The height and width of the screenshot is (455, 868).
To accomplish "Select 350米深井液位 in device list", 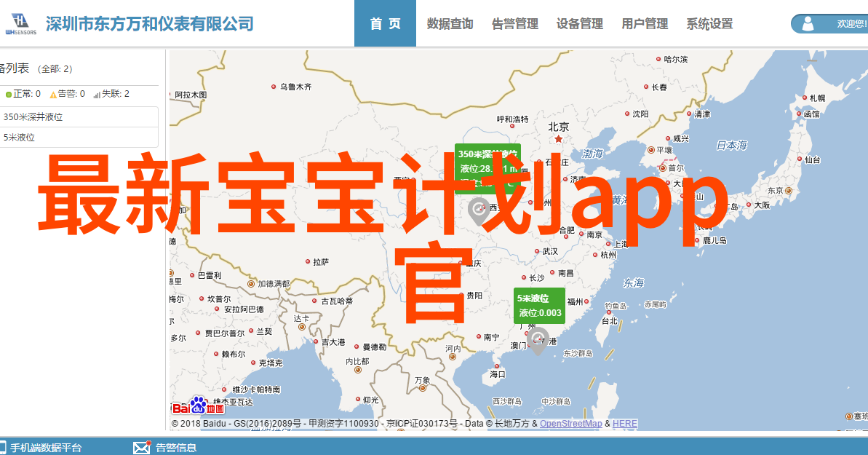I will (x=33, y=116).
